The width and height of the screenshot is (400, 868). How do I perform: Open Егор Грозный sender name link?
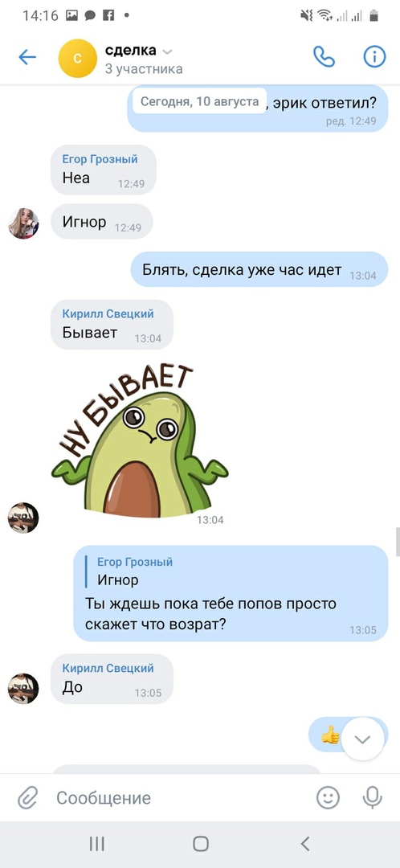pyautogui.click(x=100, y=159)
